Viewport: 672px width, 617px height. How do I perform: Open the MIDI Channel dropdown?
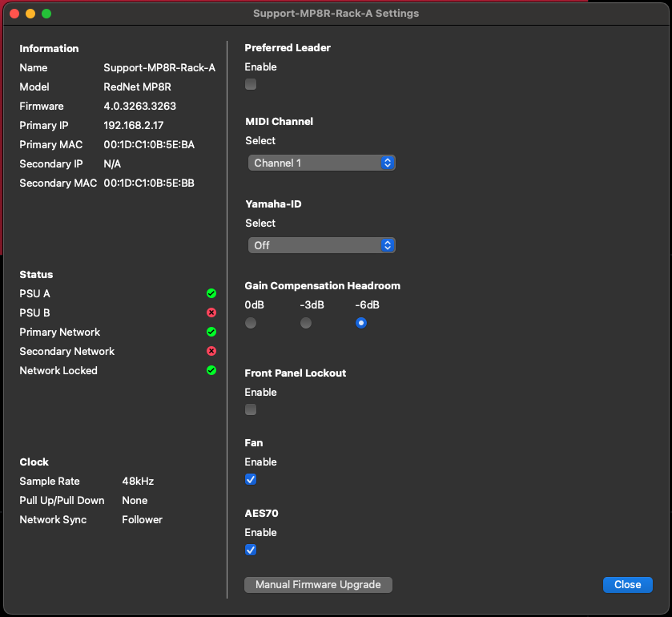pos(321,163)
